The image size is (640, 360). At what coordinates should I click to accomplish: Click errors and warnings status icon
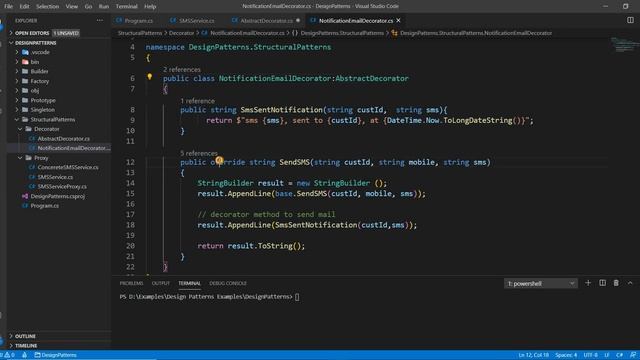tap(7, 355)
